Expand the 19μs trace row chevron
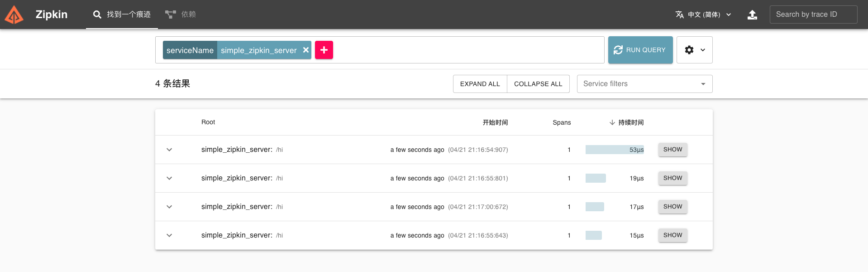The width and height of the screenshot is (868, 272). click(x=169, y=178)
